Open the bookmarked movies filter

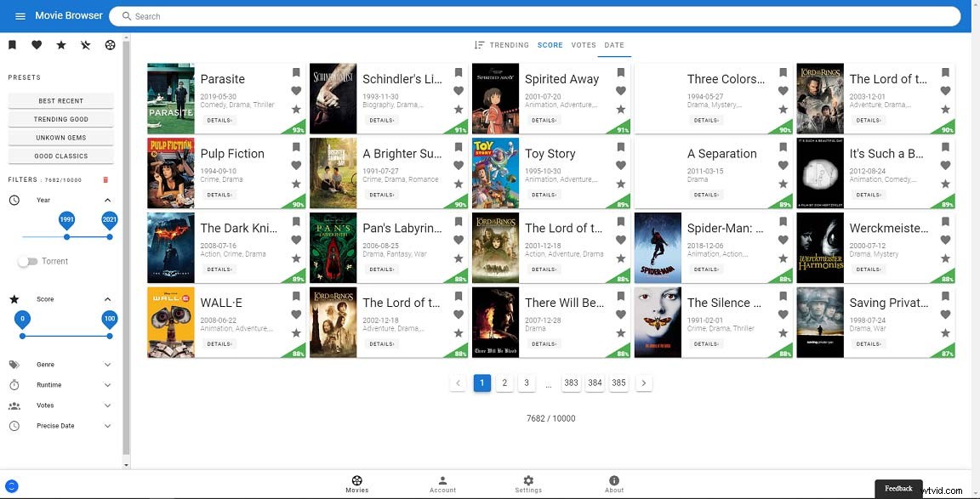pos(12,44)
